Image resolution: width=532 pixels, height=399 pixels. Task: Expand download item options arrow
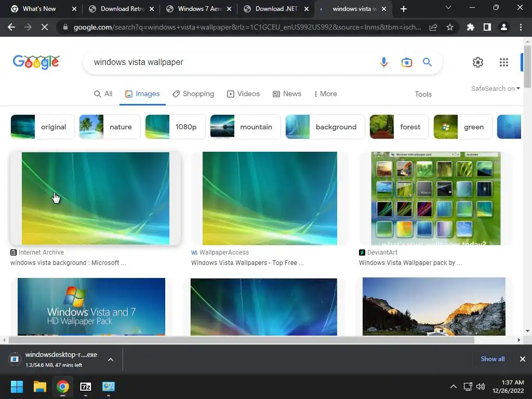111,360
